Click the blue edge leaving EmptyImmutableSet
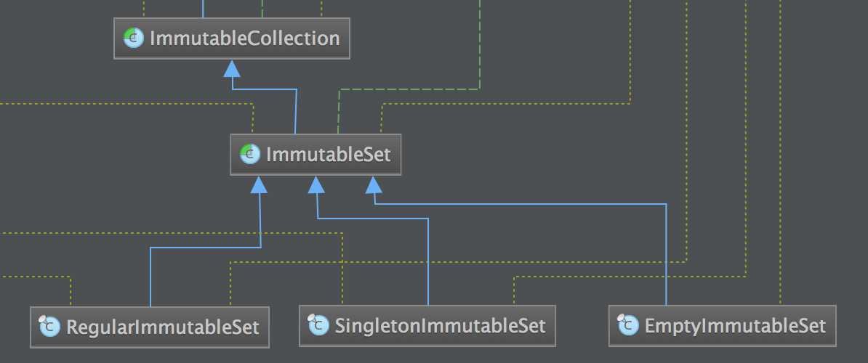 click(x=666, y=254)
